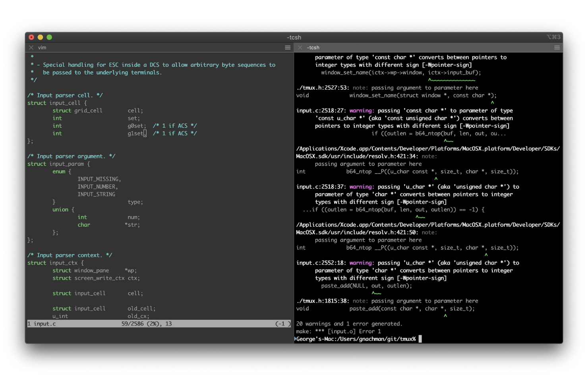The width and height of the screenshot is (588, 392).
Task: Click the green full-screen traffic light button
Action: pyautogui.click(x=49, y=37)
